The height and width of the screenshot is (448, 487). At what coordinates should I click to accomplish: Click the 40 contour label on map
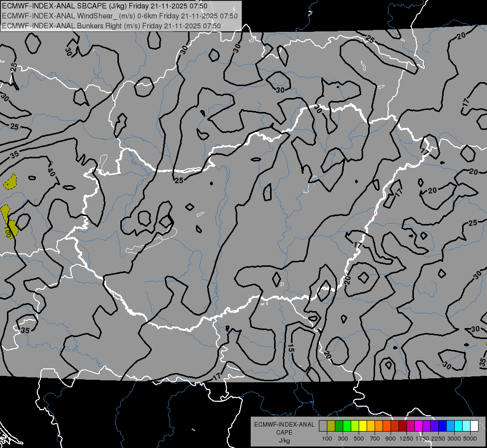52,172
